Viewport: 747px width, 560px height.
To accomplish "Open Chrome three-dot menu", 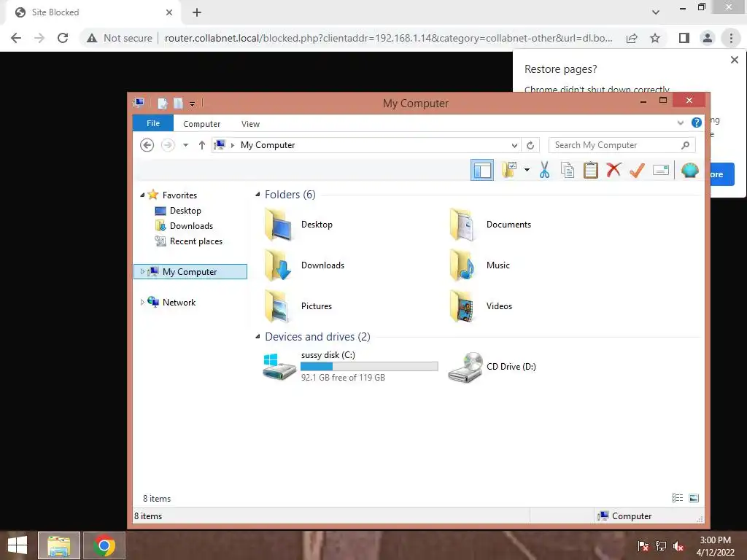I will click(x=731, y=38).
